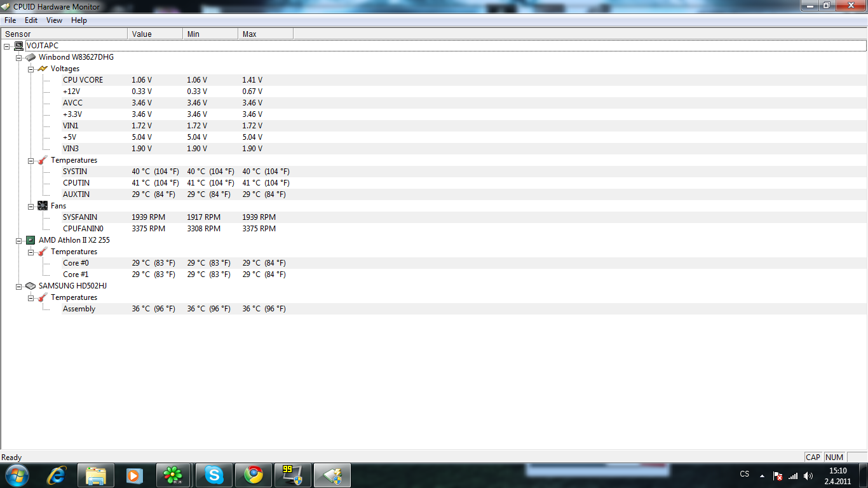Show hidden tray icons arrow
868x488 pixels.
(762, 476)
